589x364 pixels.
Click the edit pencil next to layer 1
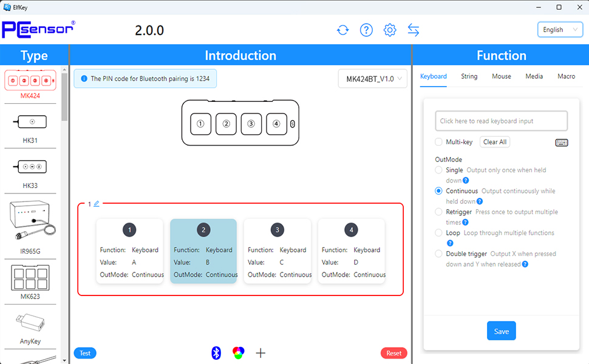[x=97, y=204]
